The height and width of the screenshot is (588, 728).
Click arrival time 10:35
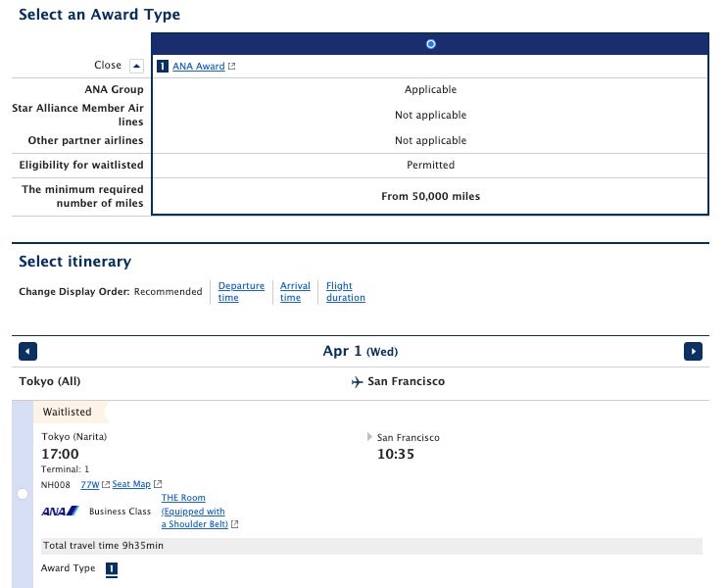pos(396,455)
